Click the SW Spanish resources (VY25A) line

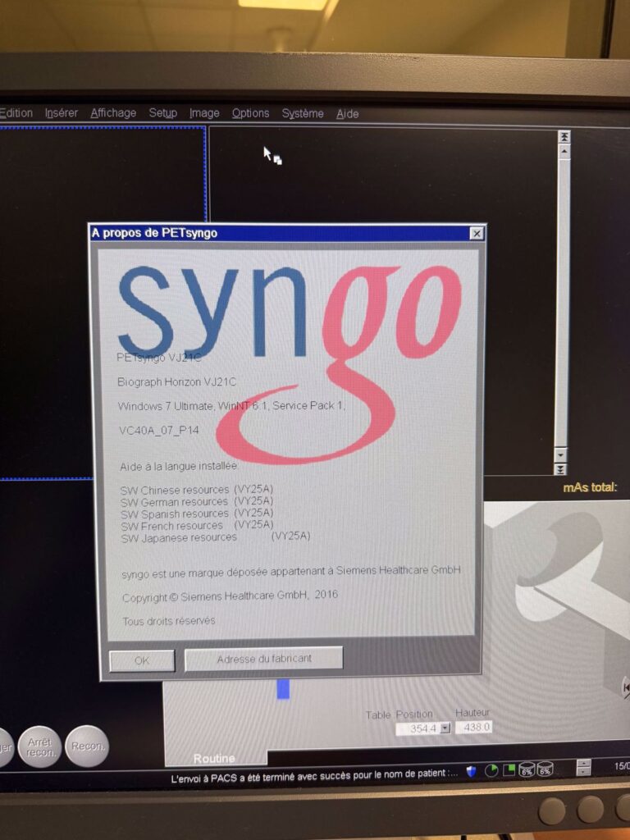point(197,514)
